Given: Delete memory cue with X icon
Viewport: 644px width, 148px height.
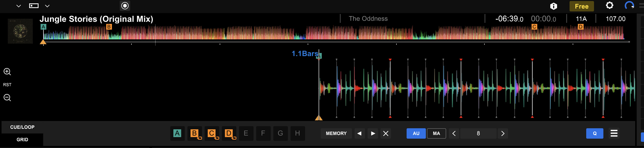Looking at the screenshot, I should [386, 133].
